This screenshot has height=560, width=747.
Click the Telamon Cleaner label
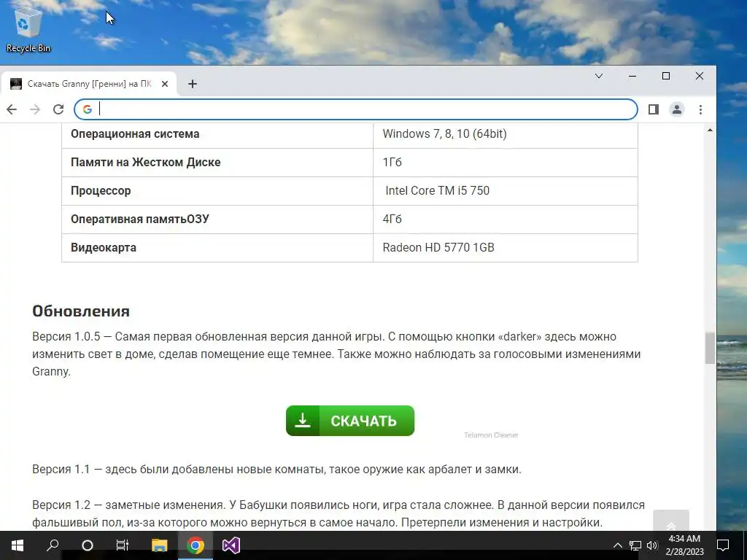(491, 435)
